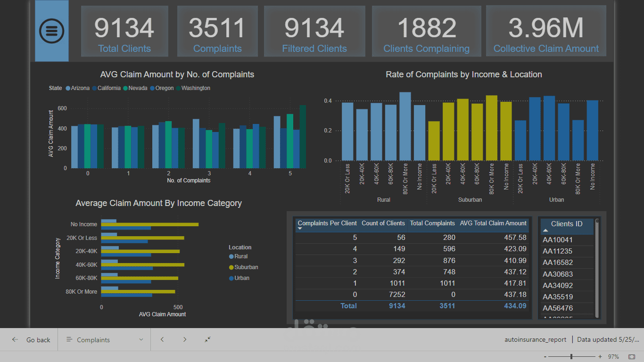This screenshot has width=644, height=362.
Task: Click the 457.58 average claim cell
Action: 515,238
